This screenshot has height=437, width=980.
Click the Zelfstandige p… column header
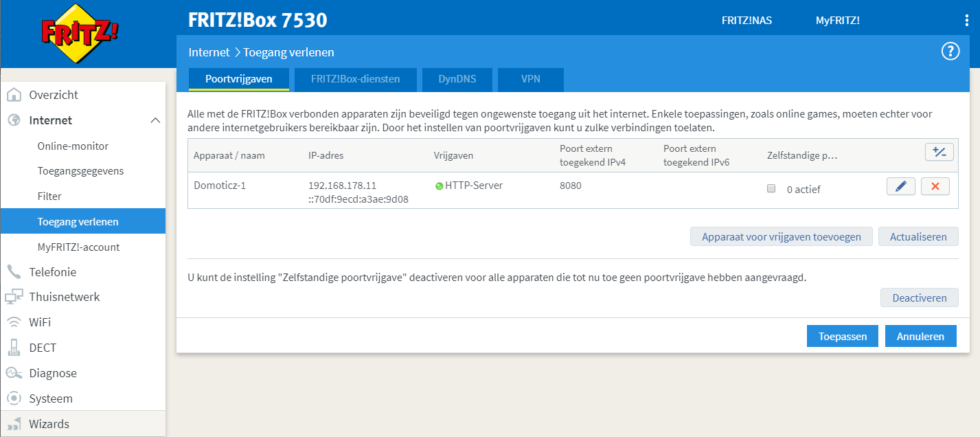[802, 155]
